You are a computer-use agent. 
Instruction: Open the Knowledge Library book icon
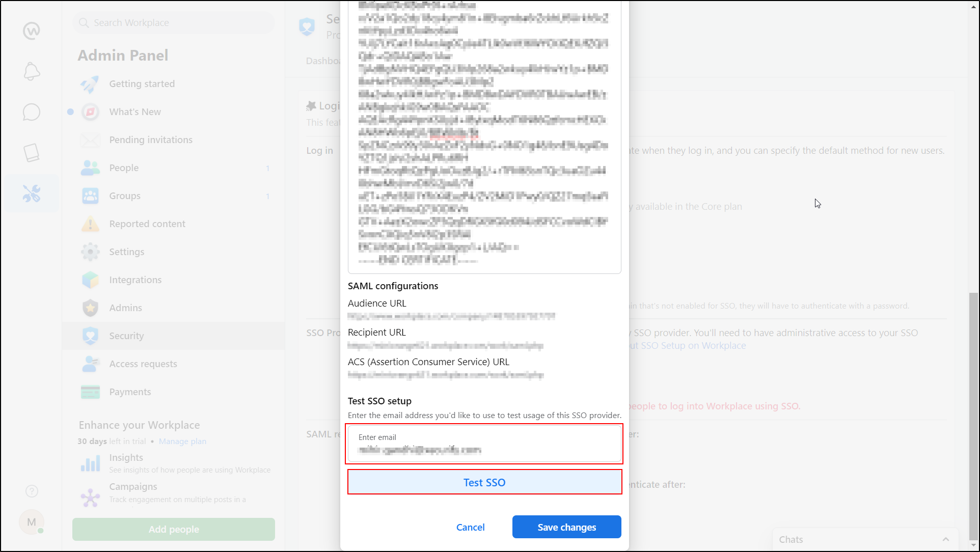(31, 153)
